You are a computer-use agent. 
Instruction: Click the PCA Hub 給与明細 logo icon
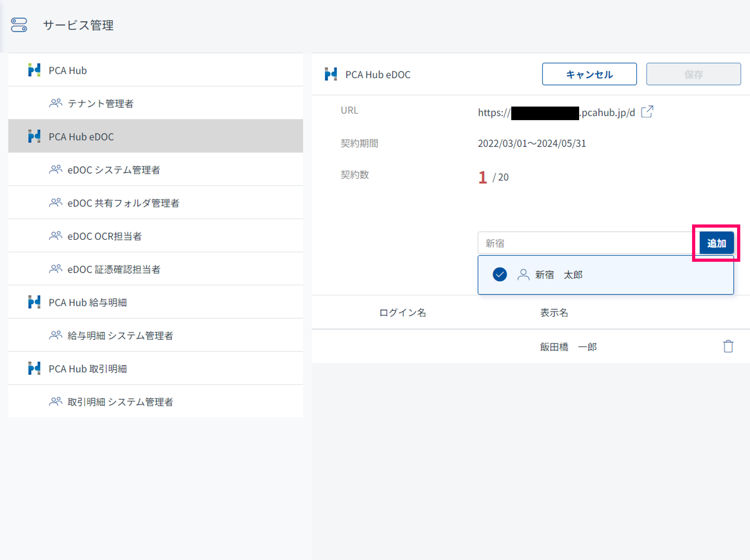tap(34, 302)
